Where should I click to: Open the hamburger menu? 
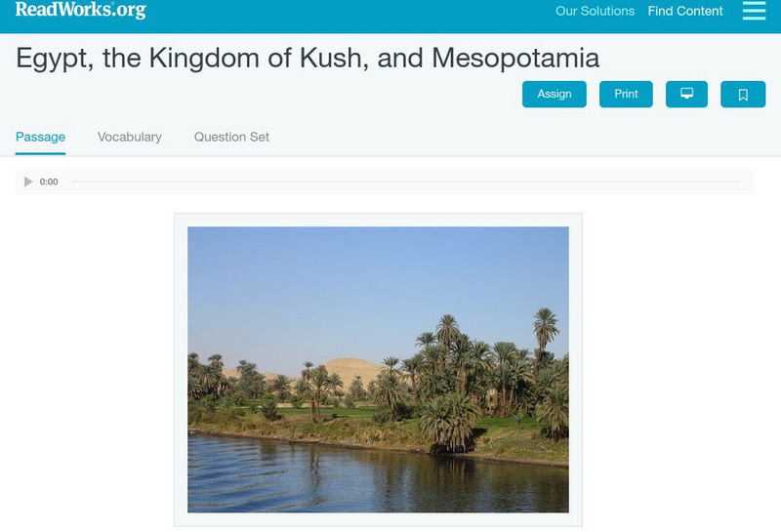[x=754, y=11]
